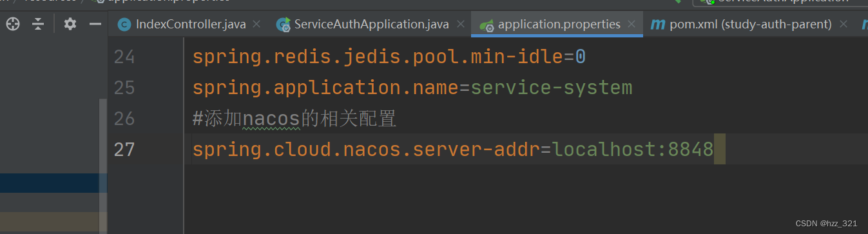Open project view settings gear
This screenshot has width=868, height=234.
(70, 24)
